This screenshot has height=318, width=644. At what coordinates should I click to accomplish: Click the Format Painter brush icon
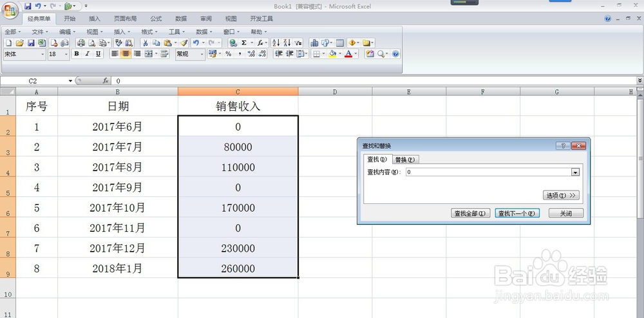tap(184, 42)
